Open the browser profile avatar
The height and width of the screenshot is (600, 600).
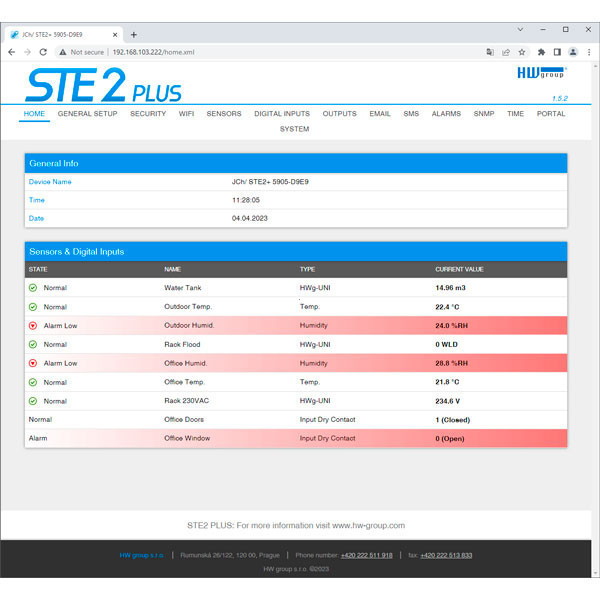(x=573, y=52)
